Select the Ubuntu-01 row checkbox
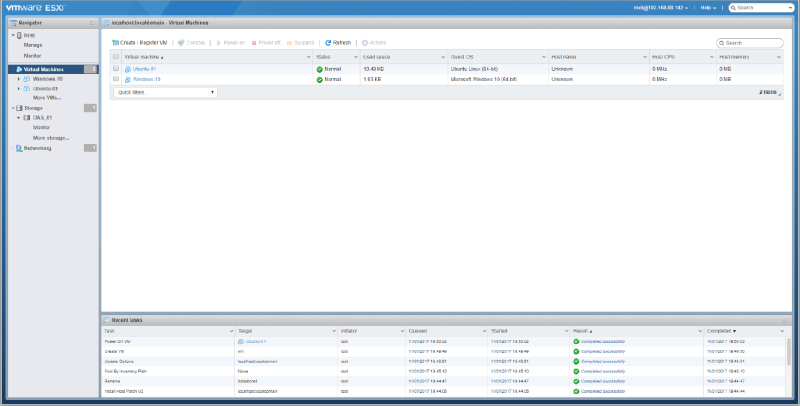The width and height of the screenshot is (800, 406). (x=116, y=68)
